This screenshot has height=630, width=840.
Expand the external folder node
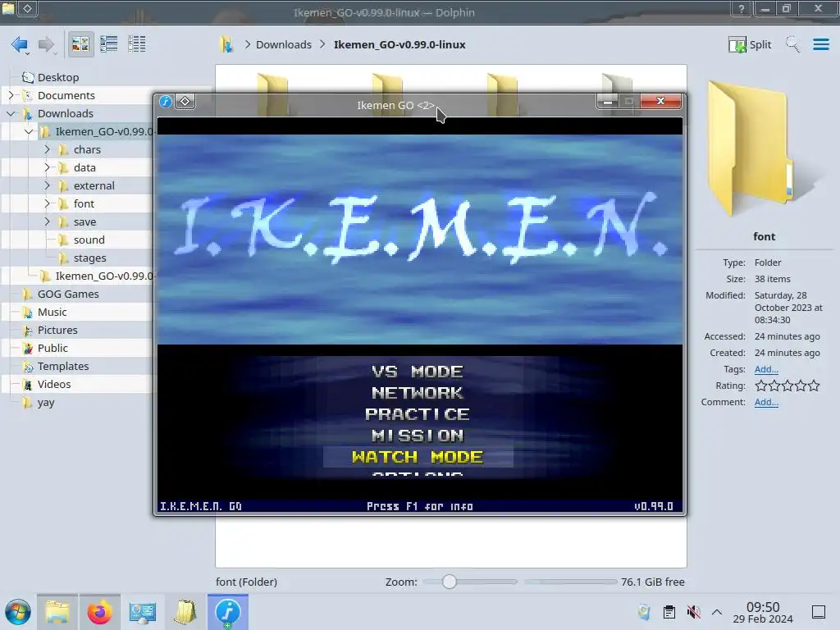point(47,185)
